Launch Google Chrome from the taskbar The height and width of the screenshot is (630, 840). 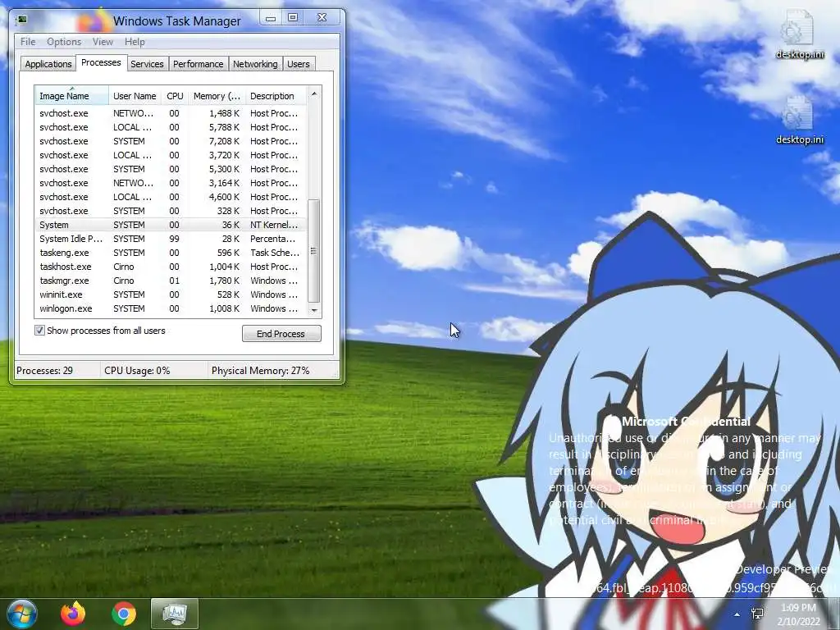(124, 614)
